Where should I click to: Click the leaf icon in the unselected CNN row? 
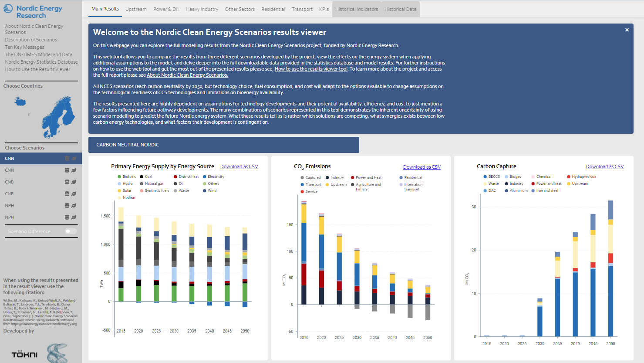pos(74,170)
